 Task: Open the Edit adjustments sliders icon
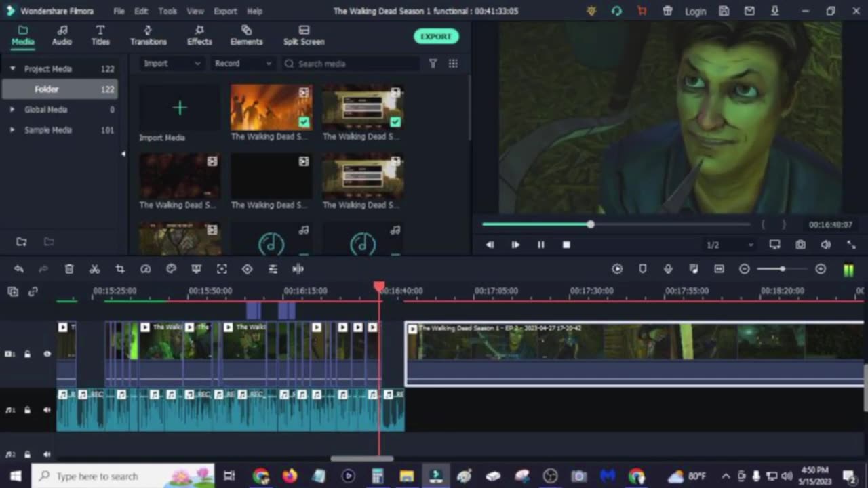273,269
